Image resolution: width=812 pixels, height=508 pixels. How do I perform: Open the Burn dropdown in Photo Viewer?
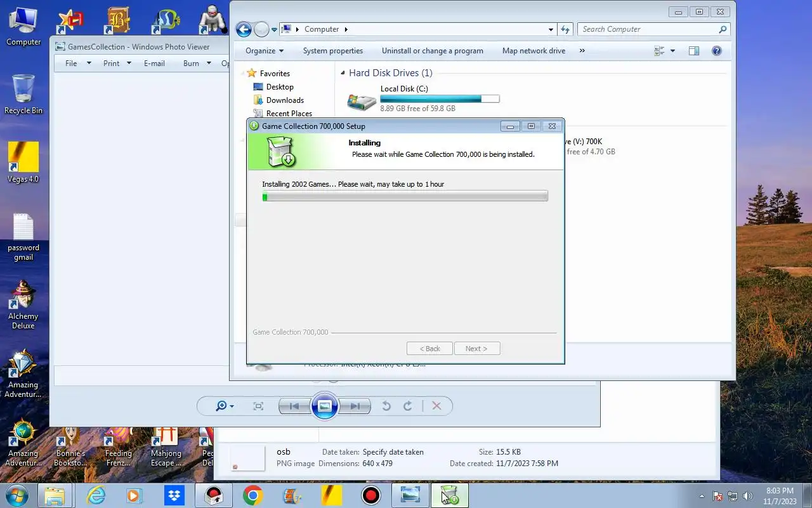click(210, 63)
